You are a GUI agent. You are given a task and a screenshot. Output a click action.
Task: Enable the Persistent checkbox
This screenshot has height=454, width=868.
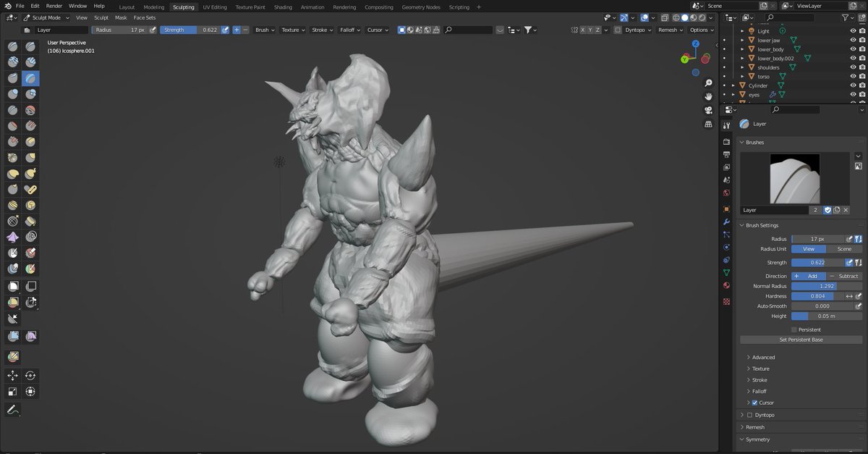point(794,329)
